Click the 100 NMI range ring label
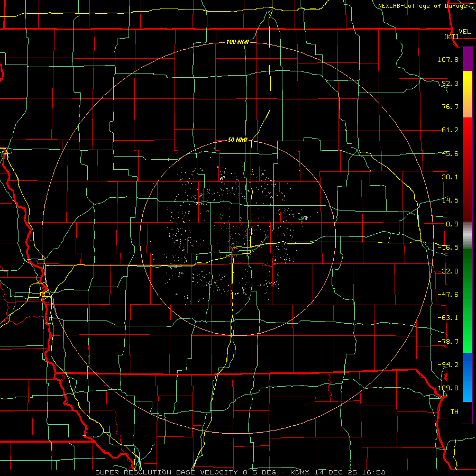This screenshot has height=476, width=476. [x=237, y=42]
